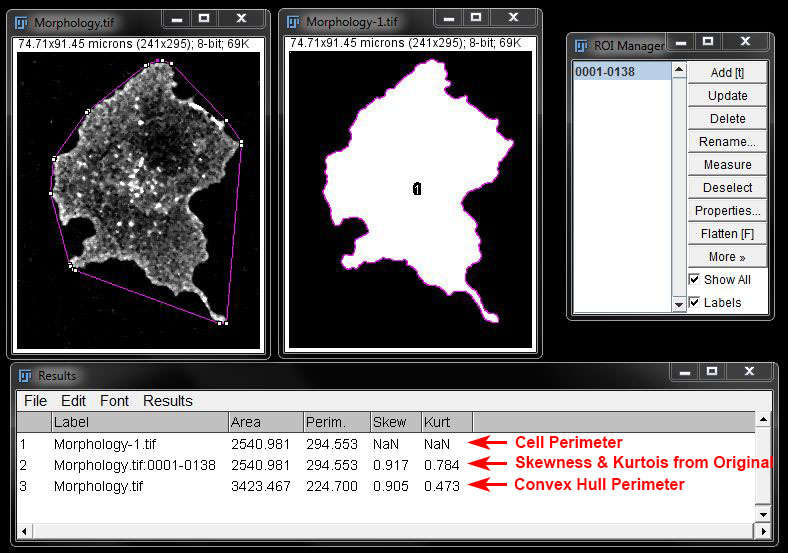Click the Skew column header

[396, 422]
